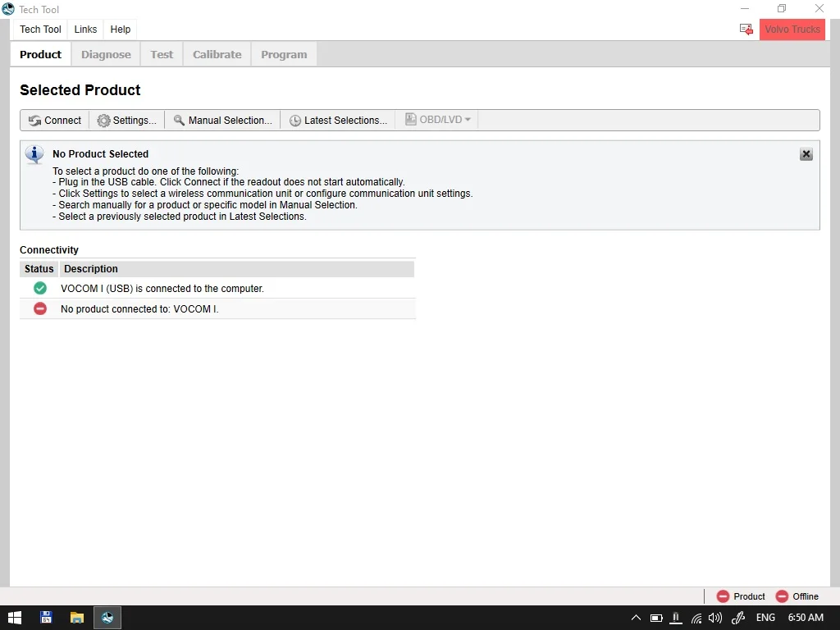This screenshot has height=630, width=840.
Task: Minimize the Tech Tool window
Action: pos(745,8)
